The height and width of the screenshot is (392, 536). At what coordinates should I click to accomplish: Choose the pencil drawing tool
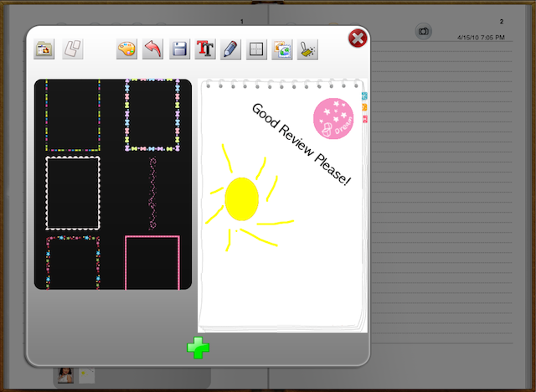tap(230, 49)
